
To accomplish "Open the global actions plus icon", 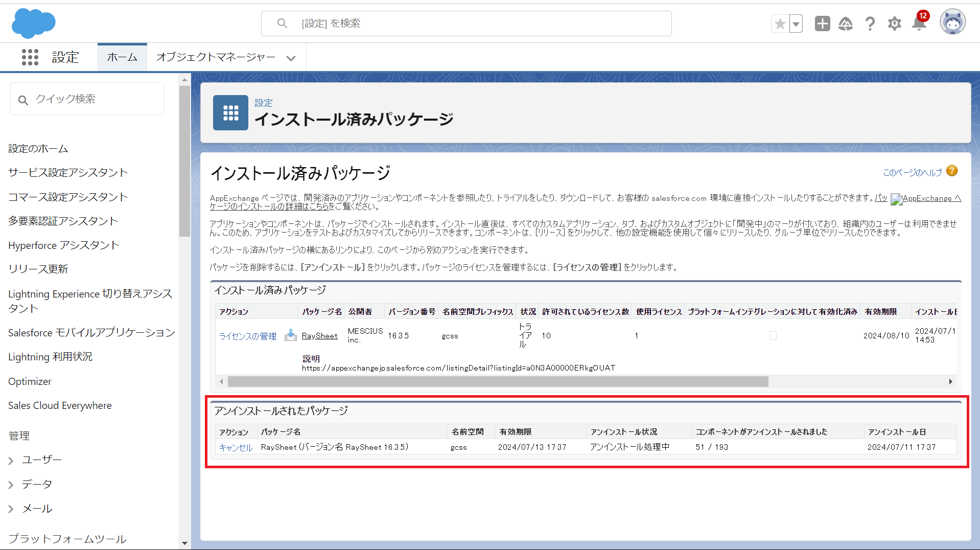I will point(822,24).
